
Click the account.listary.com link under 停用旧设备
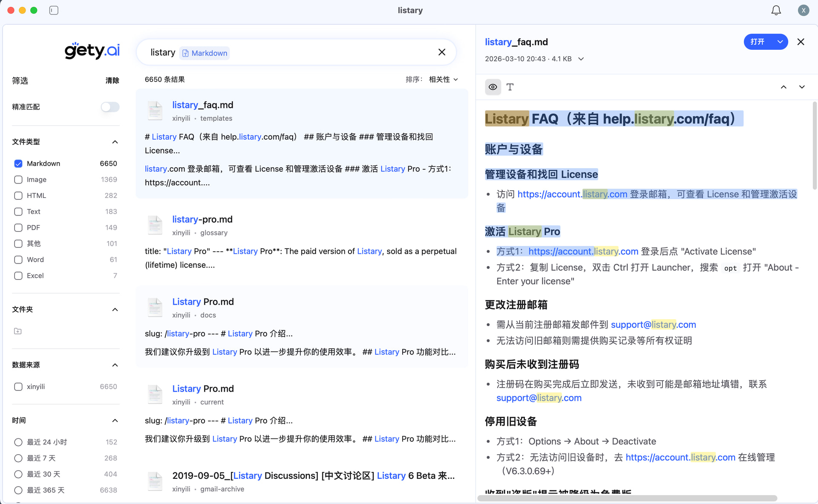680,458
